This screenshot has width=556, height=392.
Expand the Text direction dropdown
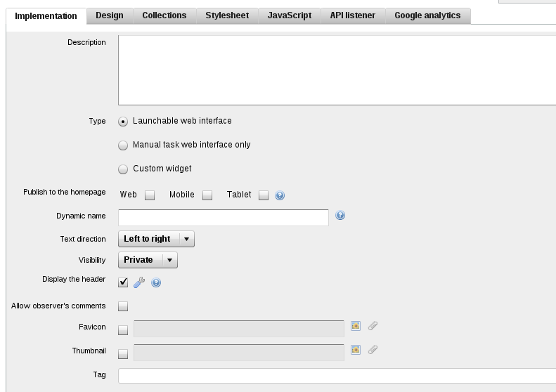pos(156,239)
